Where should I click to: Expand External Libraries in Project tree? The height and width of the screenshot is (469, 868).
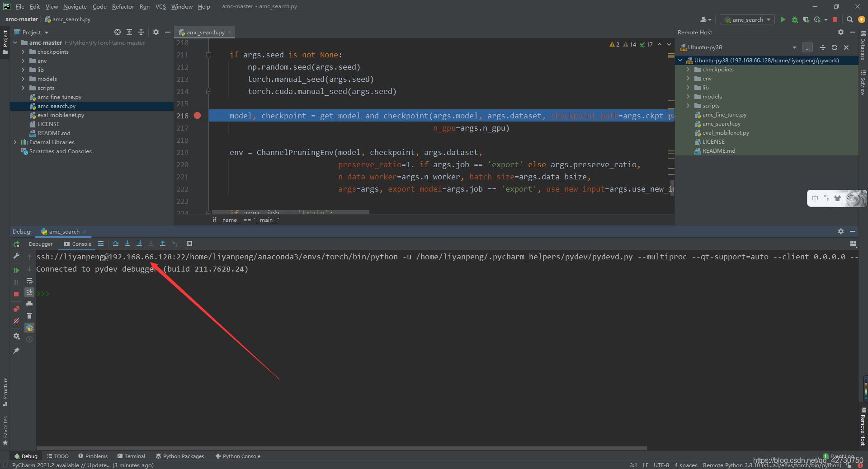coord(15,142)
